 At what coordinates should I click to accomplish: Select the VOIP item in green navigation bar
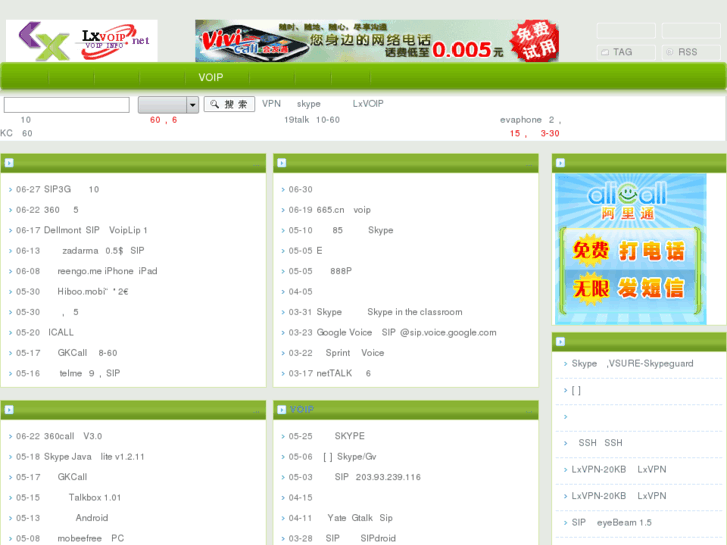tap(211, 77)
